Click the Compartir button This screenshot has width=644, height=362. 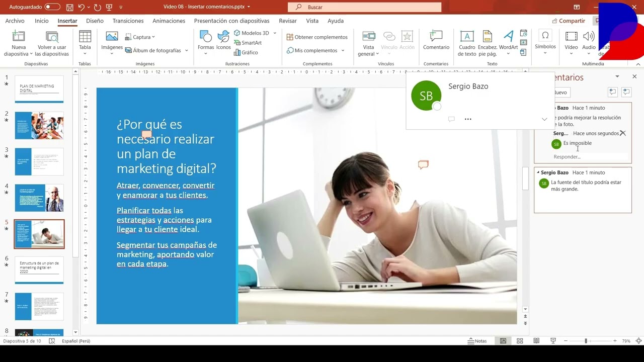click(x=569, y=21)
